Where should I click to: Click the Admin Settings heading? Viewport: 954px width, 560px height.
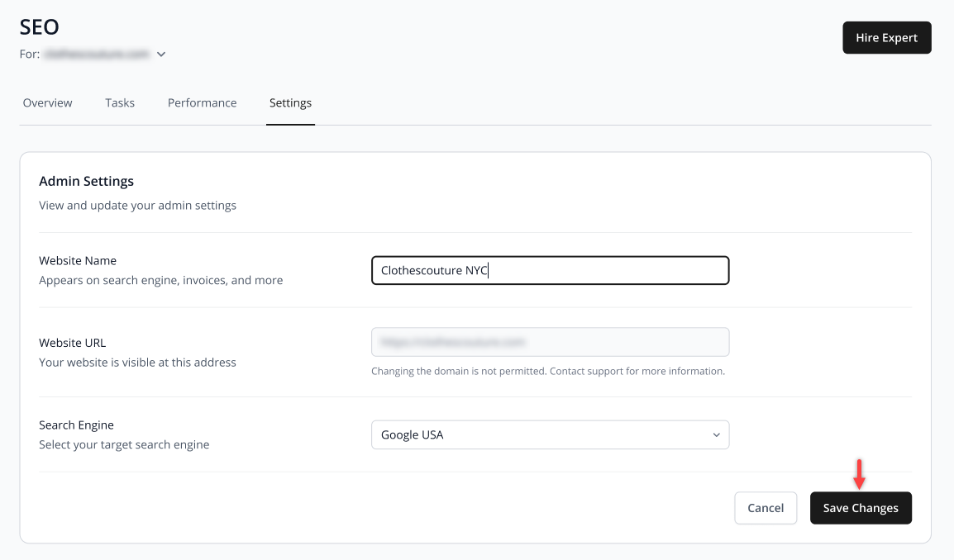[87, 181]
